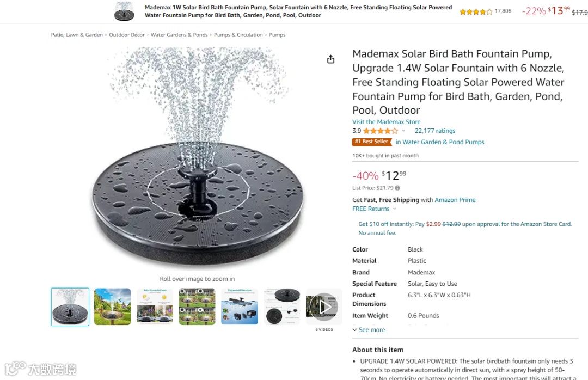Visit the Mademax Store link
588x380 pixels.
386,122
